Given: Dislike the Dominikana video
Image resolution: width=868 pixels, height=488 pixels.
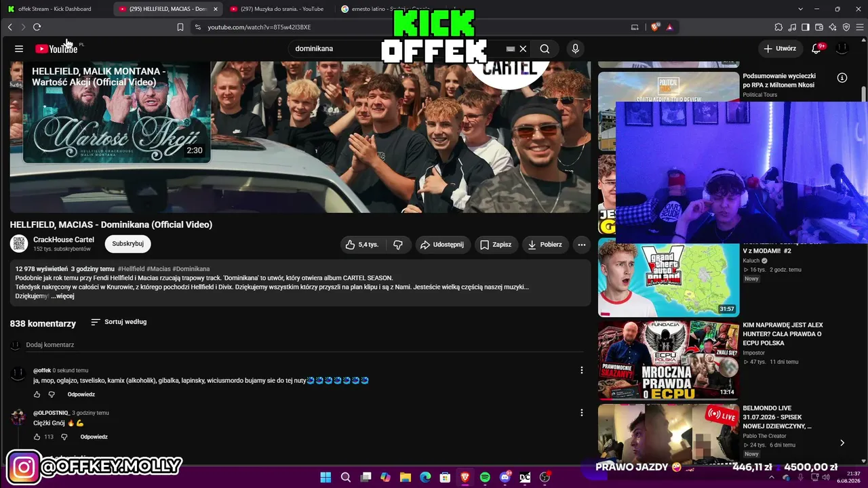Looking at the screenshot, I should [398, 245].
